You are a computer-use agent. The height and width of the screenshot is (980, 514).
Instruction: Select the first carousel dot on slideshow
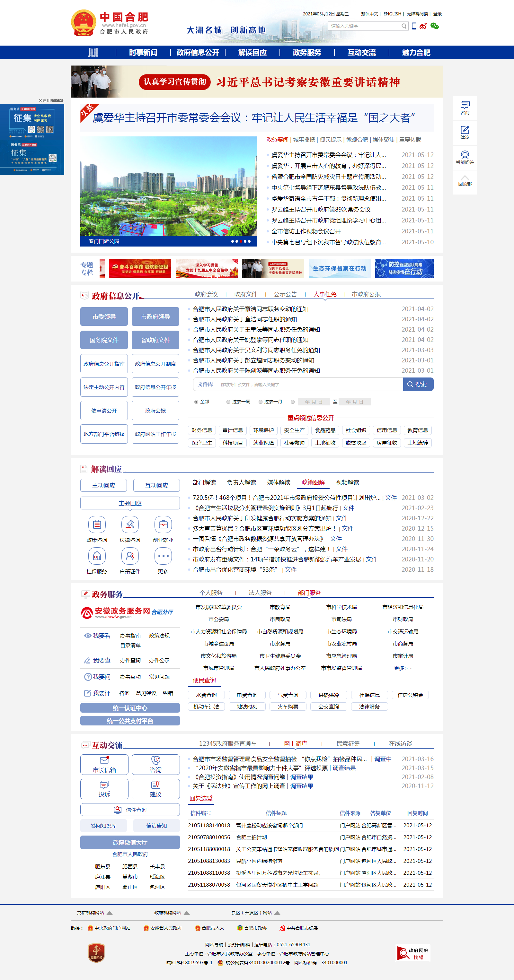coord(233,241)
